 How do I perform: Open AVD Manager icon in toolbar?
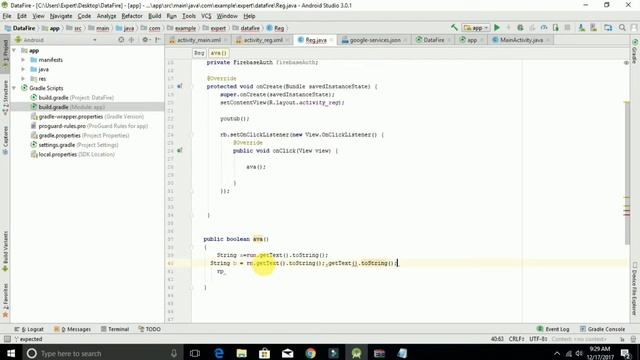(582, 28)
